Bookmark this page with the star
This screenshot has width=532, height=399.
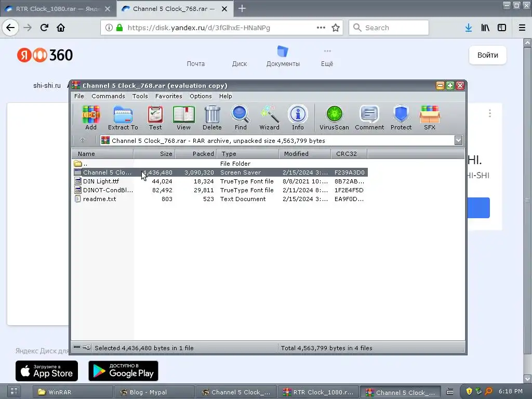(336, 28)
